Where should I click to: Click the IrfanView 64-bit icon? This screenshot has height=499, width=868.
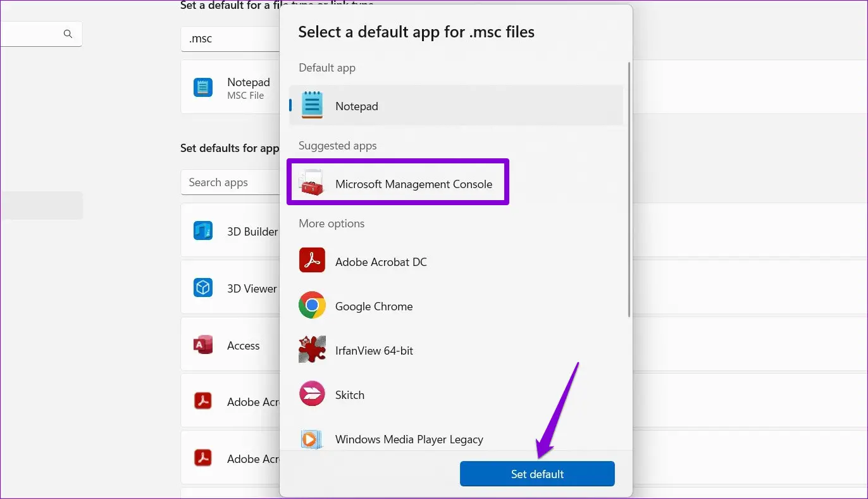[x=312, y=350]
